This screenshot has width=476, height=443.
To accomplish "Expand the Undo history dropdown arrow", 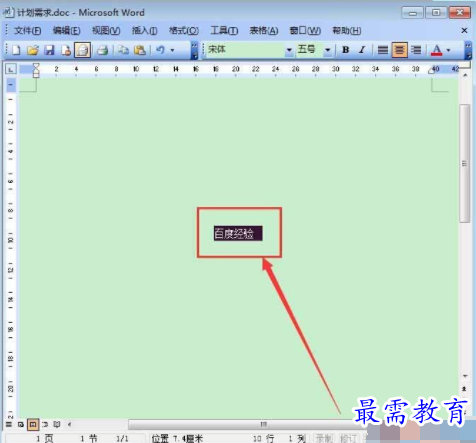I will (172, 50).
